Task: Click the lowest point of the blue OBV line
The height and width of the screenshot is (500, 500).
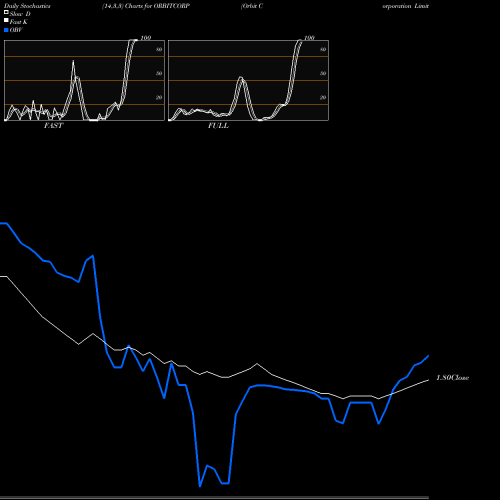Action: [200, 486]
